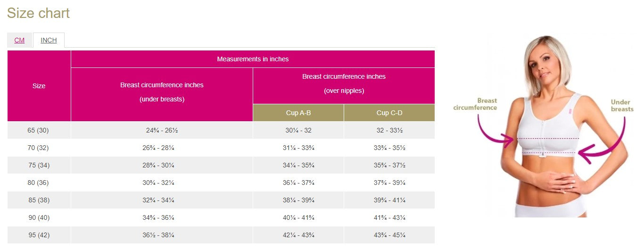Click the Cup C-D column header
Viewport: 644px width, 250px height.
pos(389,113)
